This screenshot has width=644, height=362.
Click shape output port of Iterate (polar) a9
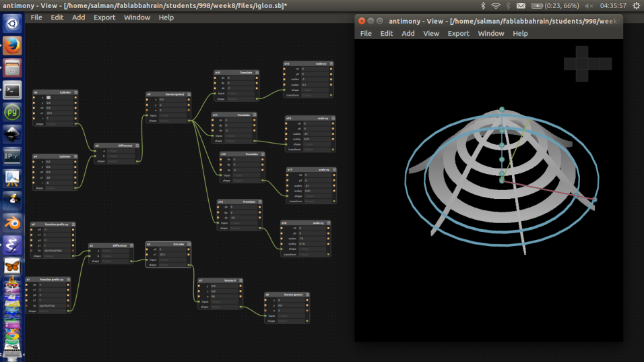click(189, 121)
